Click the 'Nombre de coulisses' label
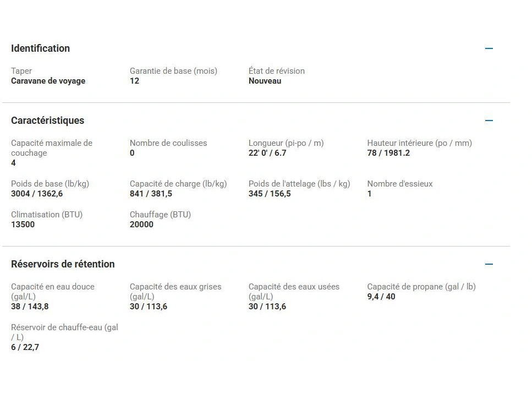 click(x=168, y=143)
